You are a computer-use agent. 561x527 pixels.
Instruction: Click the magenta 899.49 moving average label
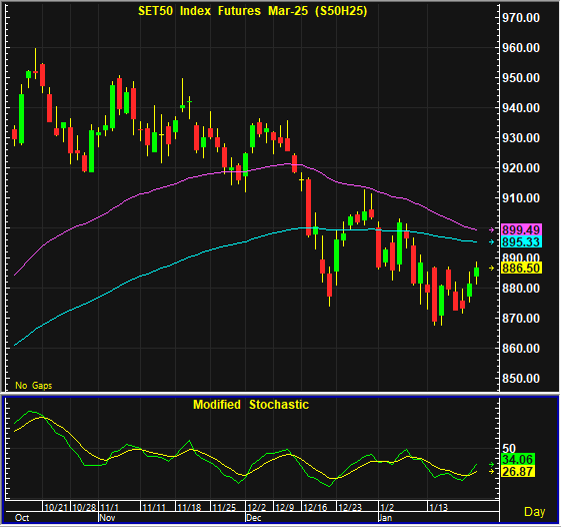pos(521,230)
